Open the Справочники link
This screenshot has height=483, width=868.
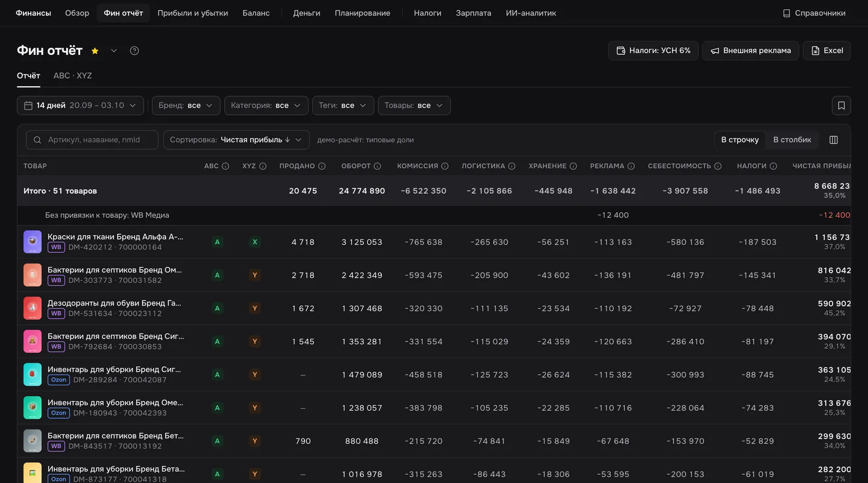814,13
